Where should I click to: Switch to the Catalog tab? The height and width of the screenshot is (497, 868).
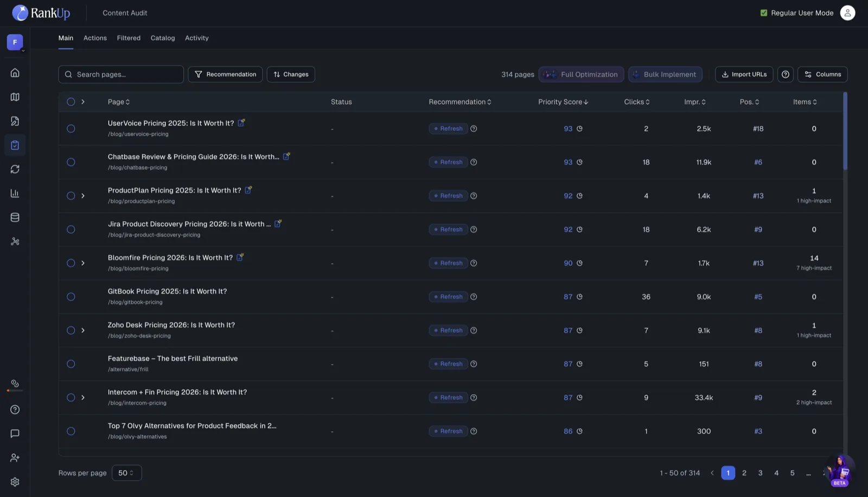[x=163, y=38]
